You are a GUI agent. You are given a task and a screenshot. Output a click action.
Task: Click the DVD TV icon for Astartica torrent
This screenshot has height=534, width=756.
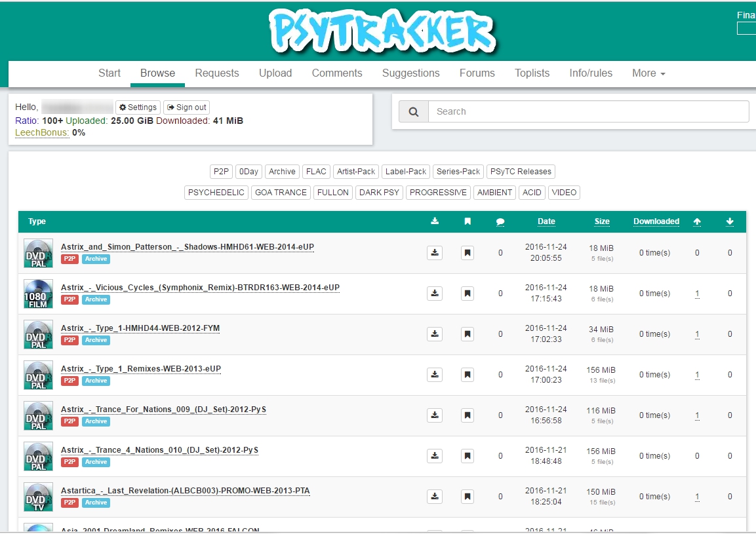tap(38, 497)
